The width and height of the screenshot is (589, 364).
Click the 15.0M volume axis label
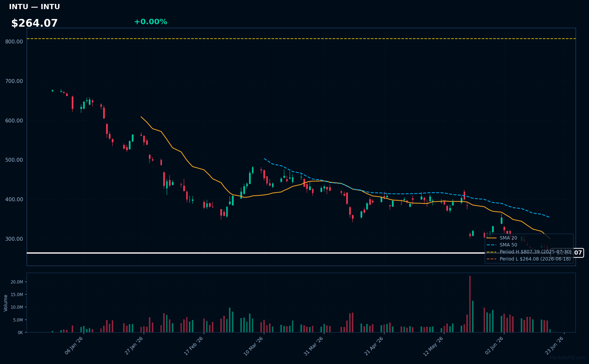pos(17,295)
